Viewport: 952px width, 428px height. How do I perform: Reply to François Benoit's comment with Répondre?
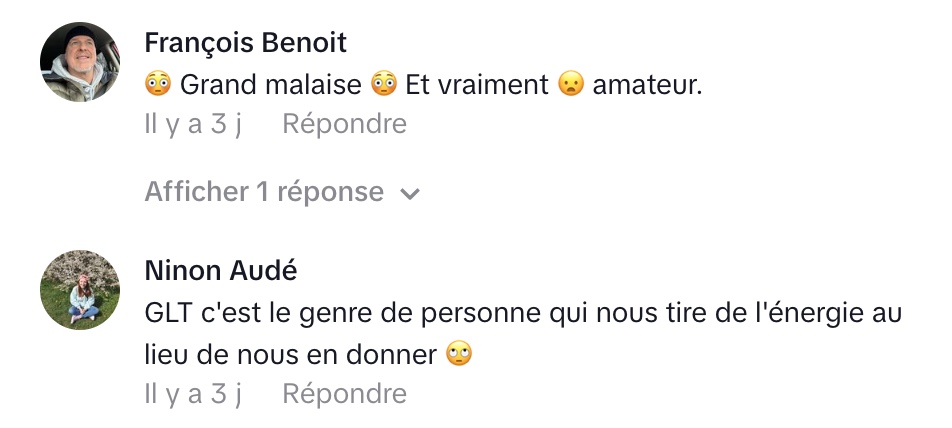[x=344, y=124]
